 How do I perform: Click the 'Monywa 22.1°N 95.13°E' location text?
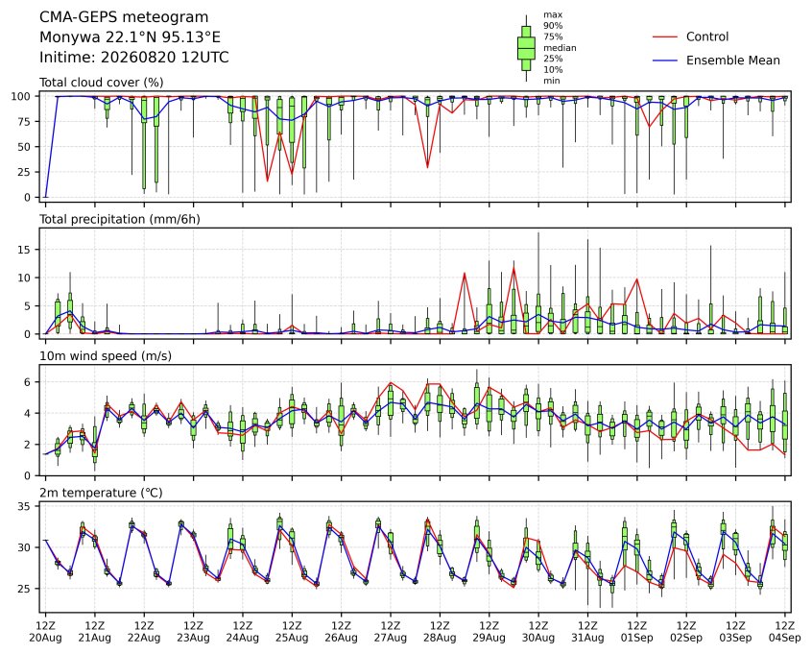(x=130, y=37)
